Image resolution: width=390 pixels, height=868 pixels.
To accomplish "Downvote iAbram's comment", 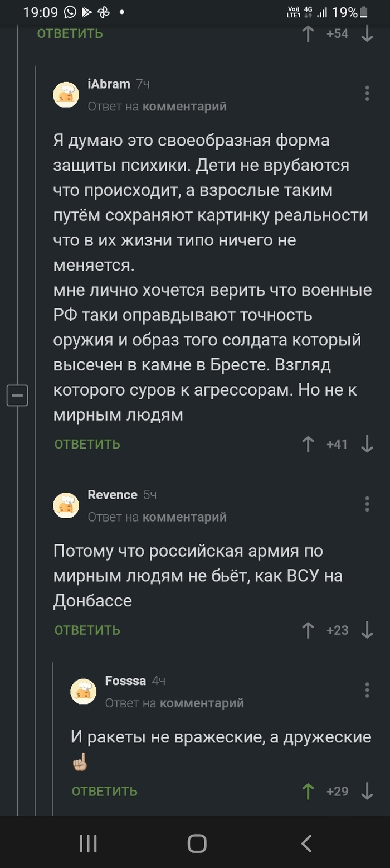I will coord(367,444).
